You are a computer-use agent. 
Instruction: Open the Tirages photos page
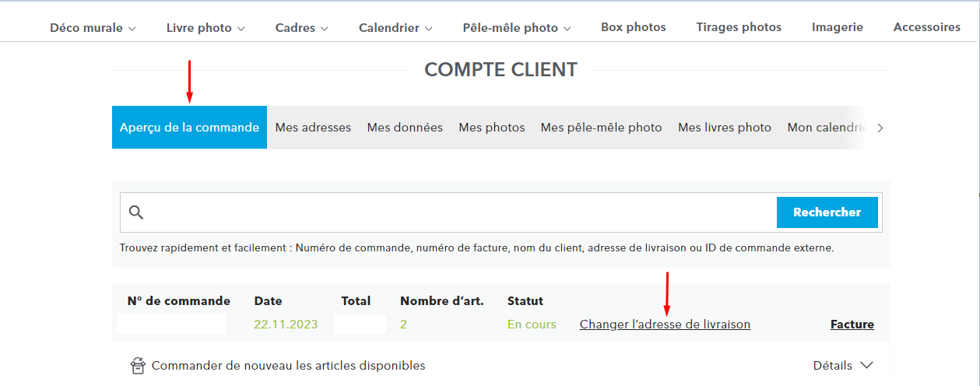(x=739, y=27)
